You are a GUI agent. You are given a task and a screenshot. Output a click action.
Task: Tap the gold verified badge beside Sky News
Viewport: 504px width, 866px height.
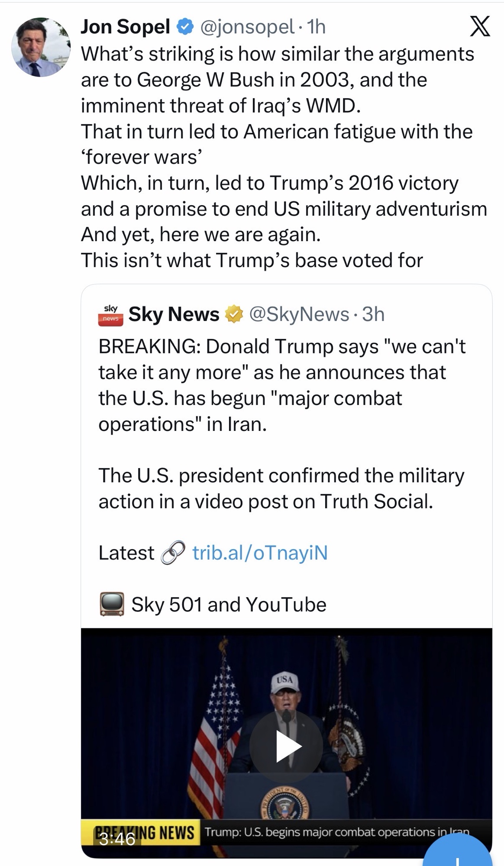tap(233, 314)
